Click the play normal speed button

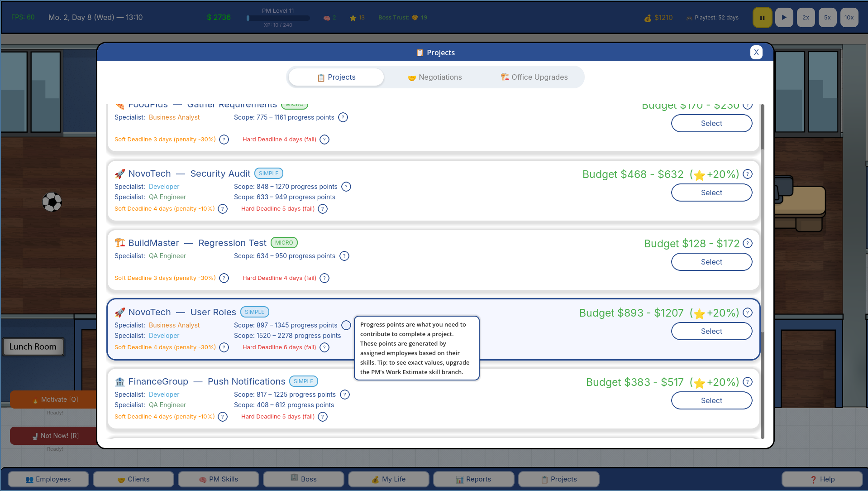coord(784,18)
